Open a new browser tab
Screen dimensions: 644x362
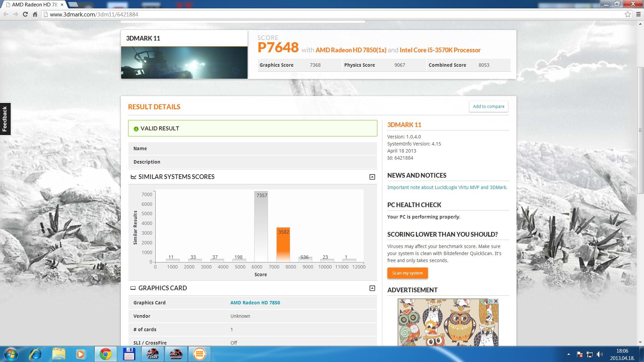coord(73,5)
